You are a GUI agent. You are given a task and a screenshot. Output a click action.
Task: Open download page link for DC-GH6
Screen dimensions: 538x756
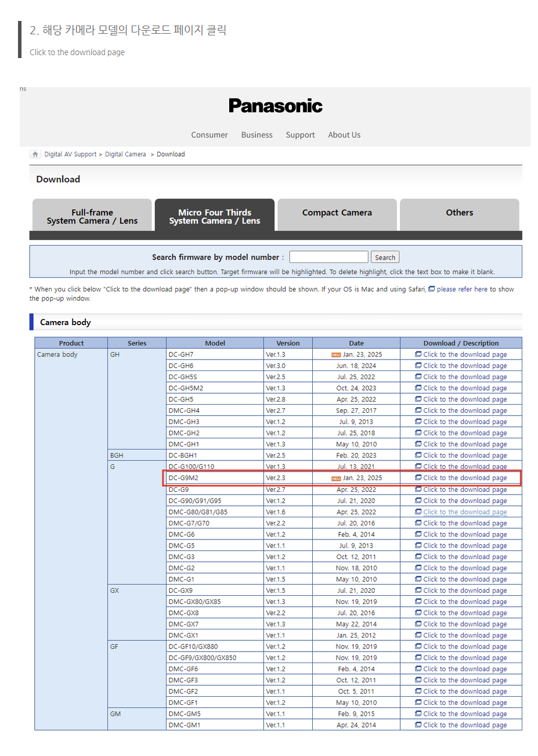click(464, 366)
